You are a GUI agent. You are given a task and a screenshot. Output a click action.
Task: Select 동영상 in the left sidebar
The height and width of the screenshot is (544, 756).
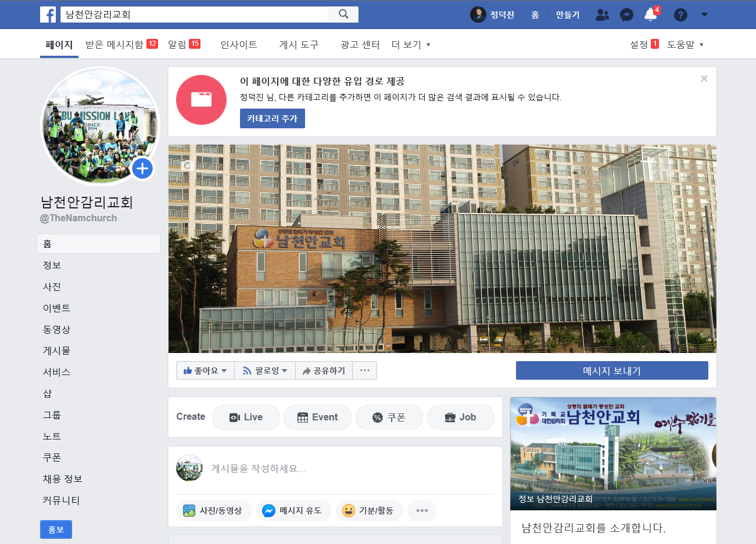[56, 330]
